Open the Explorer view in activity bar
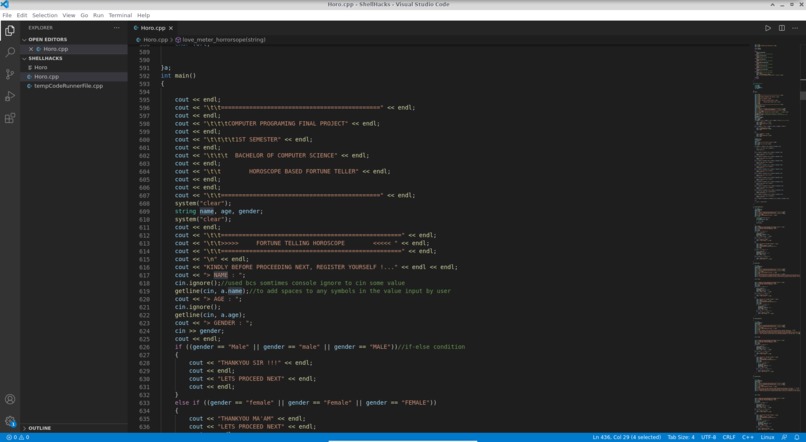The height and width of the screenshot is (442, 806). [10, 31]
